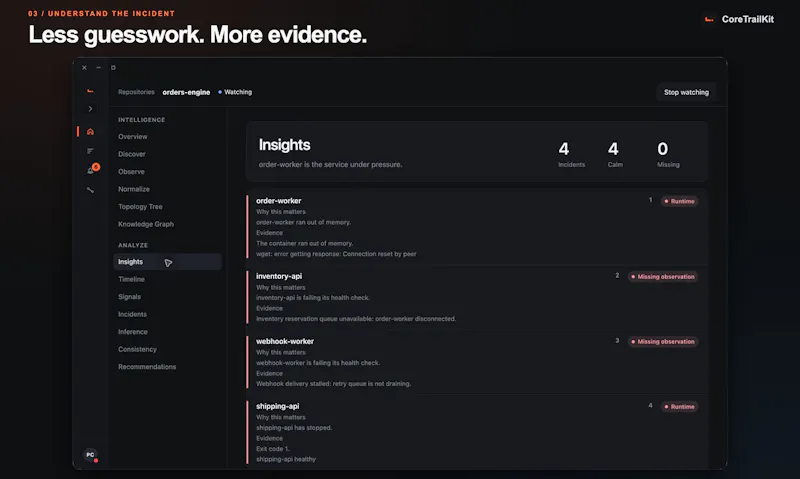Viewport: 800px width, 479px height.
Task: Click the list/logs icon in sidebar
Action: [90, 151]
